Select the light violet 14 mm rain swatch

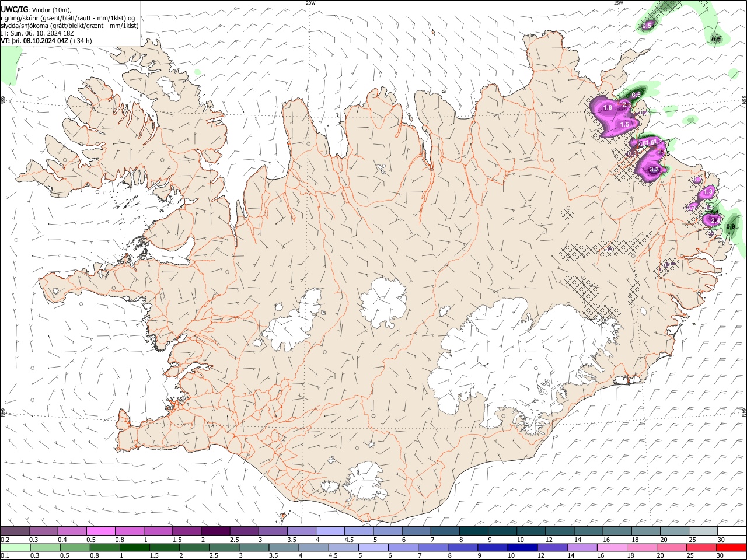(x=582, y=548)
